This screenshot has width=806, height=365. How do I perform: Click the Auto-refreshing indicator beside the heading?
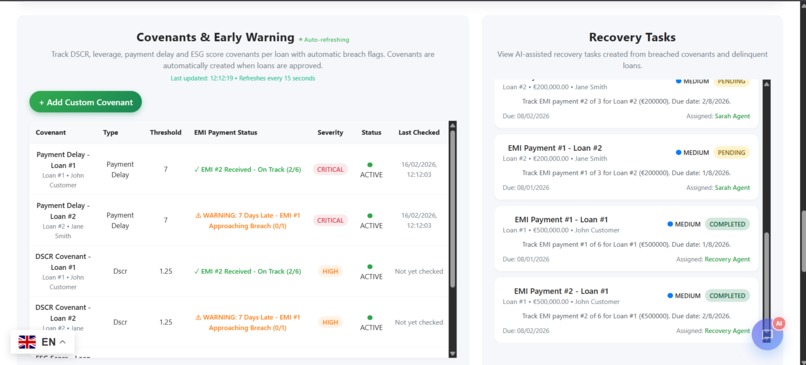[x=324, y=40]
